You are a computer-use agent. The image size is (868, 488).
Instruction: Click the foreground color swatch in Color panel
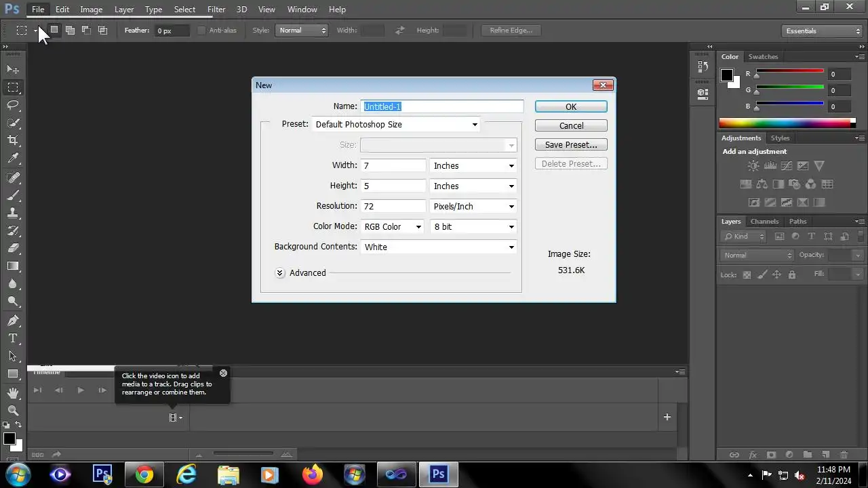[727, 75]
